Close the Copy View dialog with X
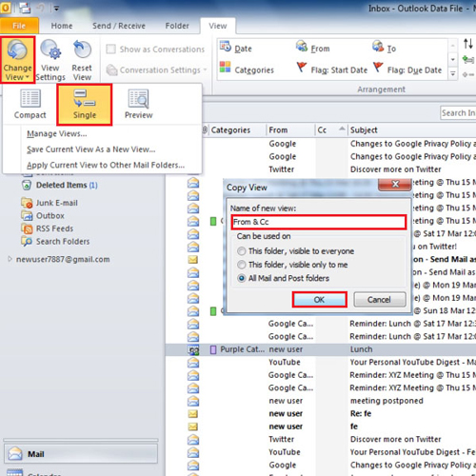Image resolution: width=476 pixels, height=476 pixels. (x=395, y=184)
